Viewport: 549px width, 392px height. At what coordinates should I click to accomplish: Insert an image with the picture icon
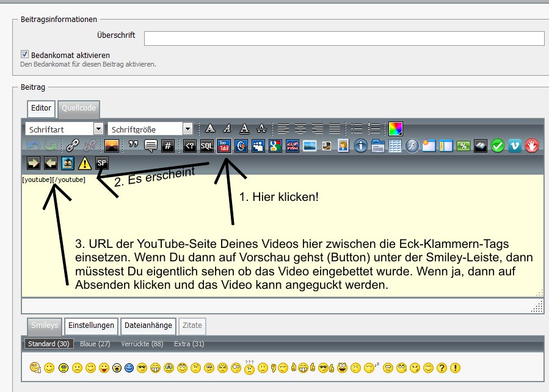click(112, 145)
